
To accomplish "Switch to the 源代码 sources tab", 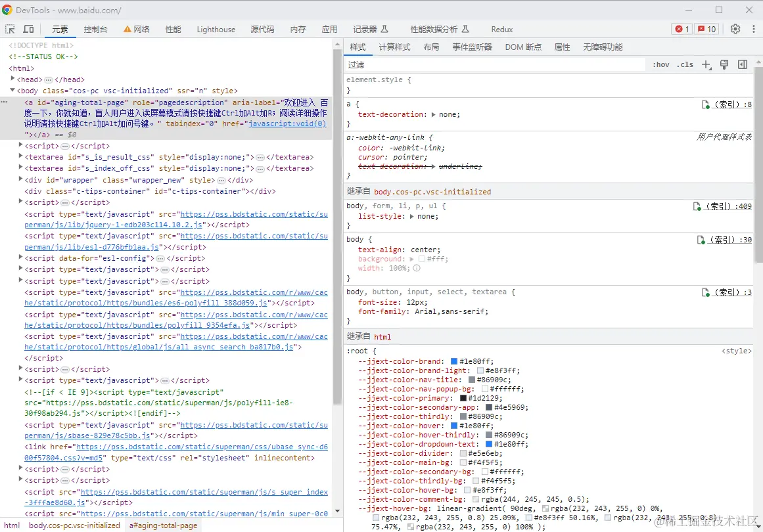I will pyautogui.click(x=262, y=29).
